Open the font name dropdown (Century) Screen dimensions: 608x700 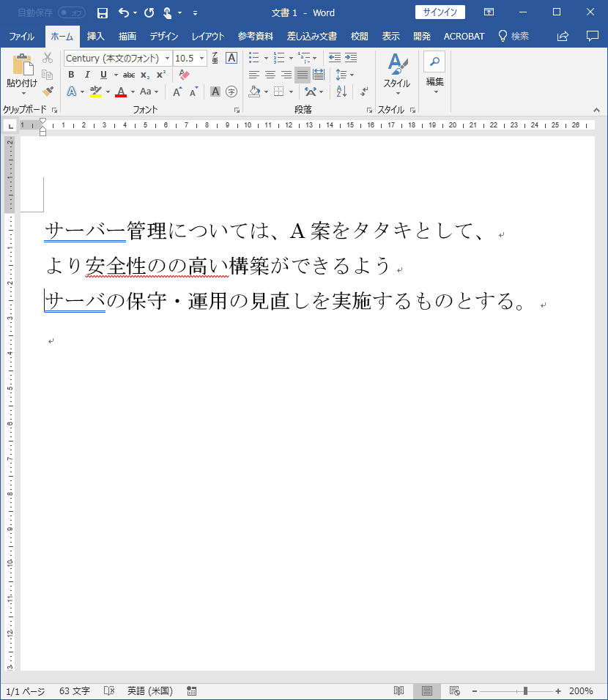167,59
